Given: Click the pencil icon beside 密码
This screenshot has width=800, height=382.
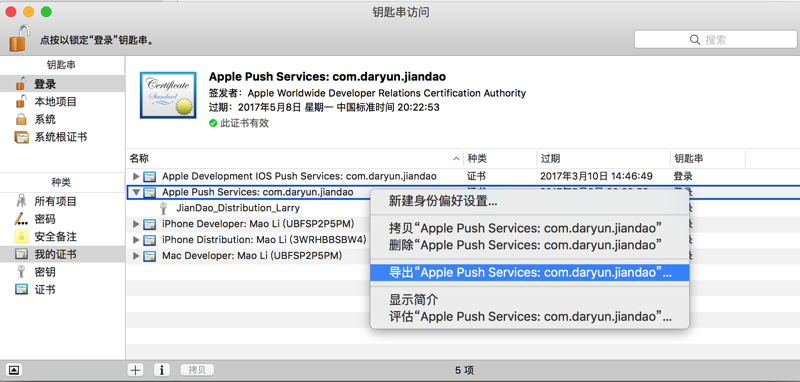Looking at the screenshot, I should pyautogui.click(x=21, y=219).
